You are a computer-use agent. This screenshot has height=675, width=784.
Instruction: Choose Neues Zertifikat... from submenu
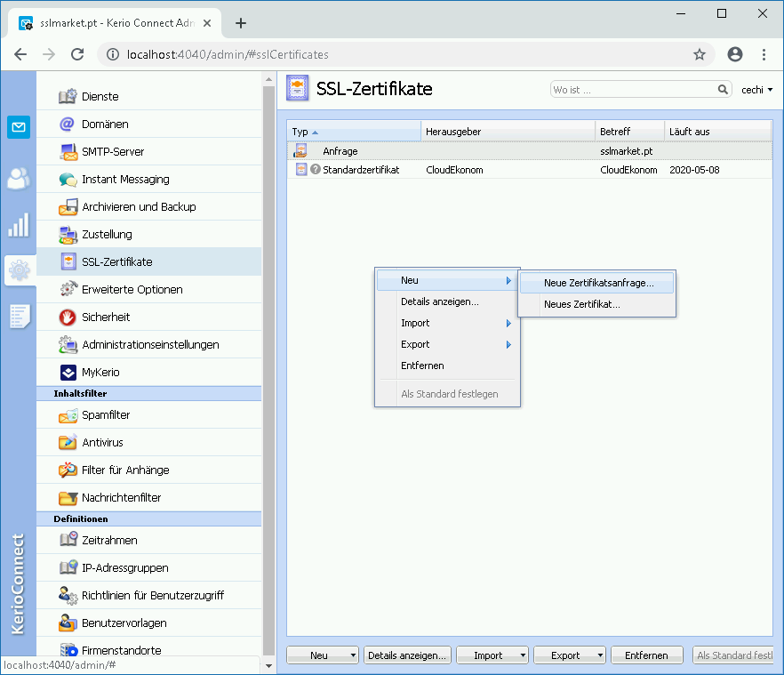597,304
